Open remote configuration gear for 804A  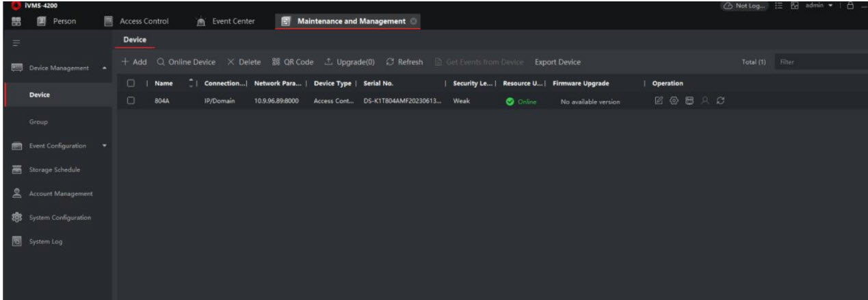[673, 101]
